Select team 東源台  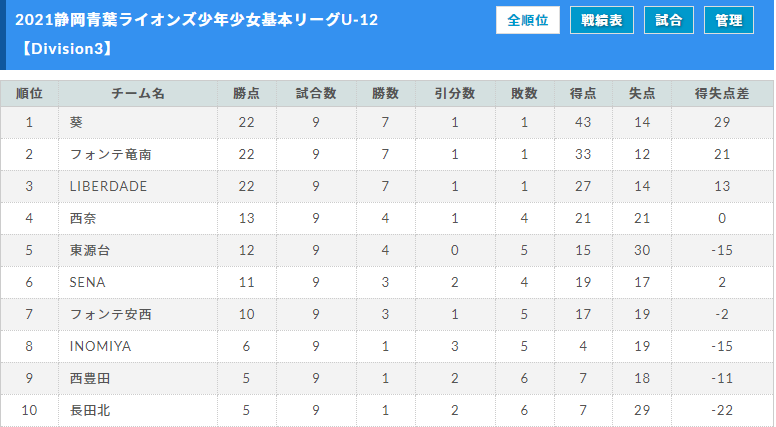(90, 250)
